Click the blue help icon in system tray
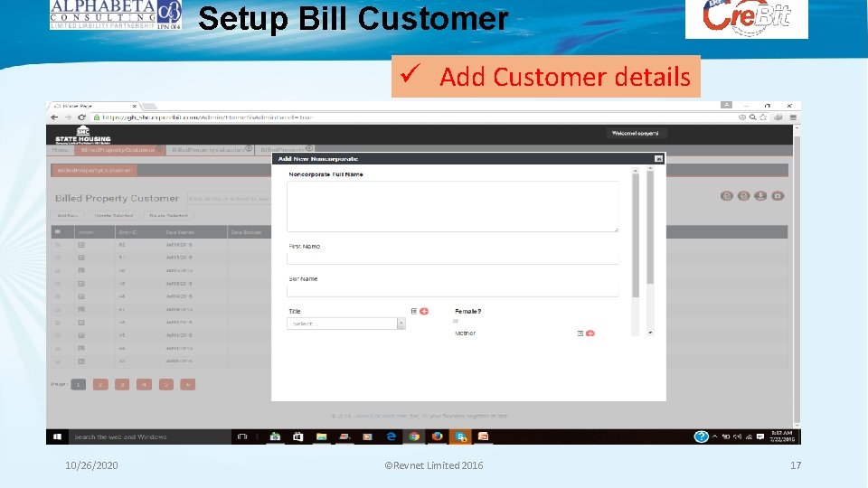The width and height of the screenshot is (868, 488). [701, 436]
